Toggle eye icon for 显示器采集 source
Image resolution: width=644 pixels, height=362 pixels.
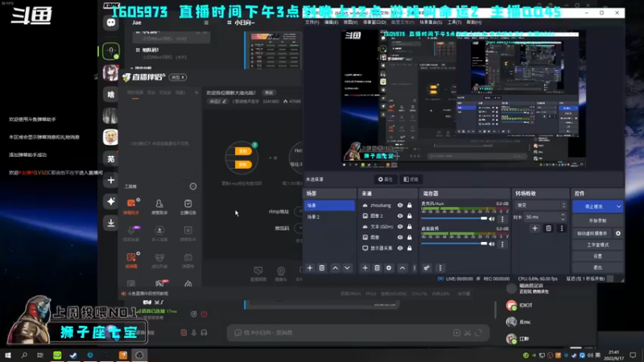click(x=400, y=248)
